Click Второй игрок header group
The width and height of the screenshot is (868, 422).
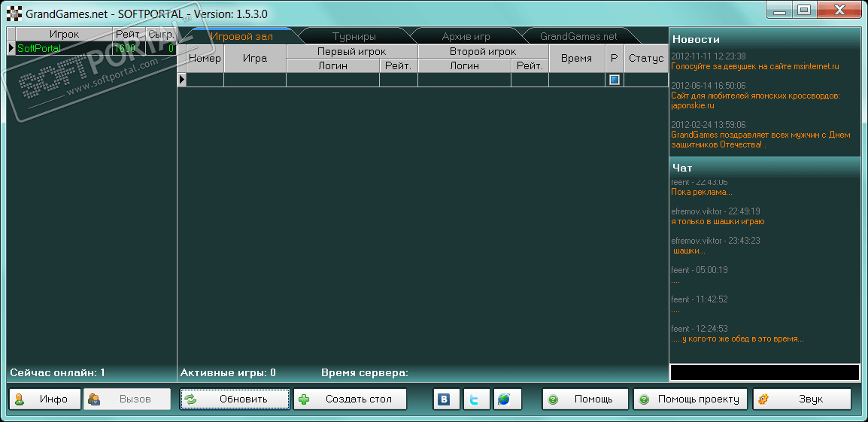click(483, 51)
